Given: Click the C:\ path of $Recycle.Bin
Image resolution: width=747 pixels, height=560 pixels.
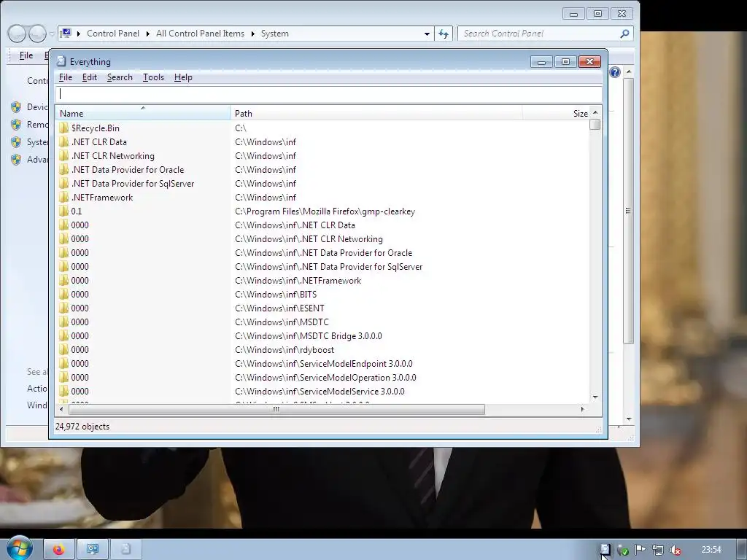Looking at the screenshot, I should tap(241, 128).
